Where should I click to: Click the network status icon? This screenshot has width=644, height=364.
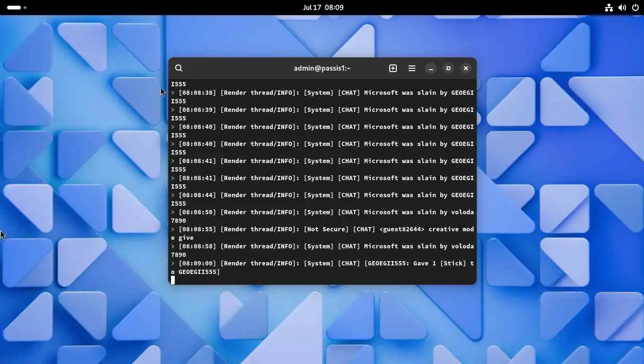tap(609, 8)
